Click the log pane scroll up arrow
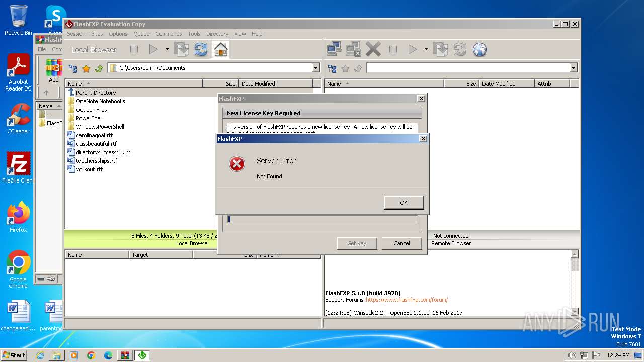644x362 pixels. click(575, 255)
